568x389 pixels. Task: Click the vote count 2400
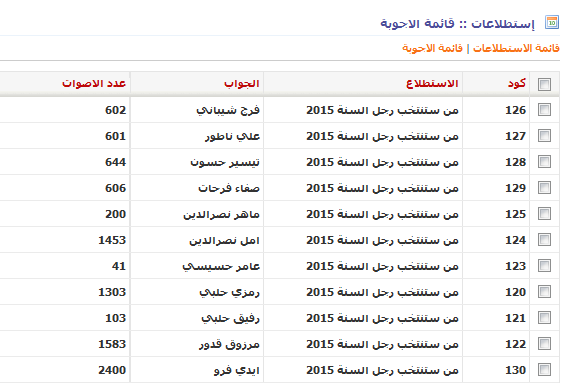[x=112, y=370]
